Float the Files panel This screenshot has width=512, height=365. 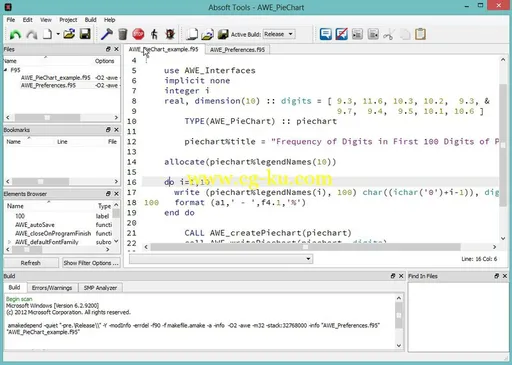(x=108, y=49)
